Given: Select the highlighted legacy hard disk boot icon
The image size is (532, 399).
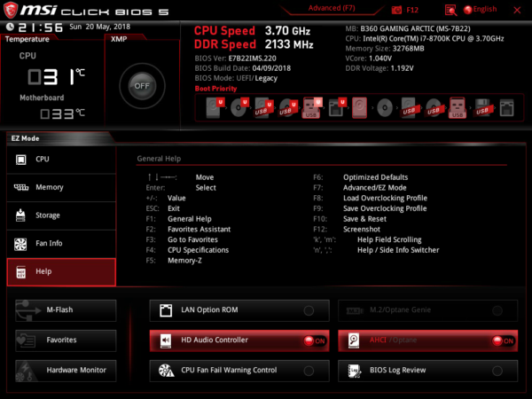Looking at the screenshot, I should click(x=360, y=108).
